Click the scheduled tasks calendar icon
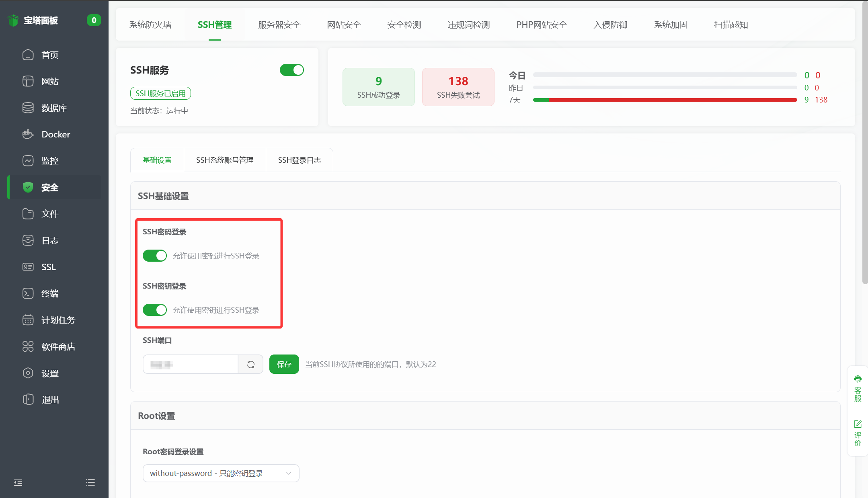This screenshot has width=868, height=498. tap(28, 320)
